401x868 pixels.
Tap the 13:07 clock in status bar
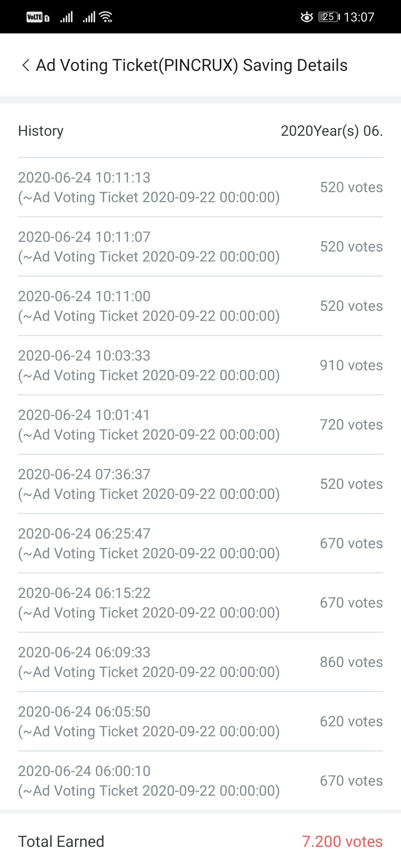click(x=359, y=17)
